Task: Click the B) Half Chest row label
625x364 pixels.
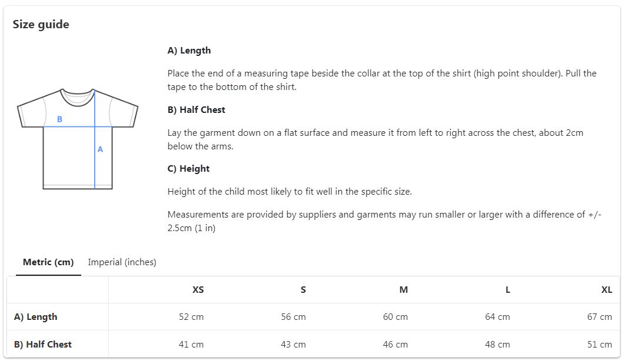Action: 42,344
